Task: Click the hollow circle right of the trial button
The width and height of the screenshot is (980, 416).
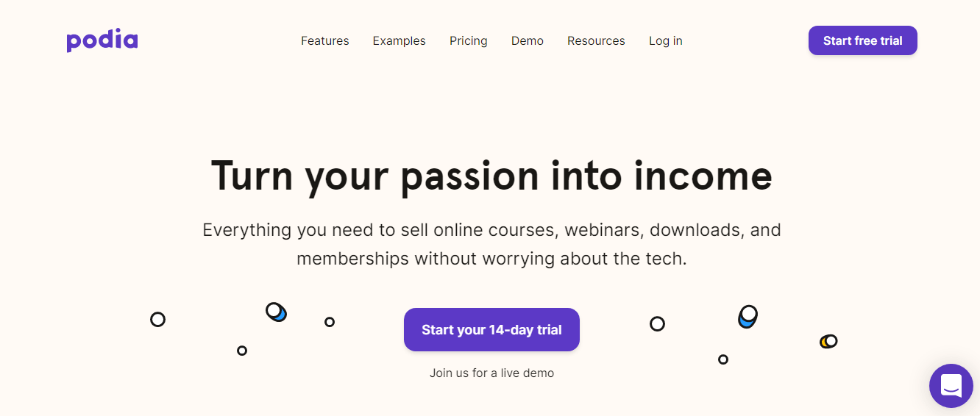Action: click(657, 323)
